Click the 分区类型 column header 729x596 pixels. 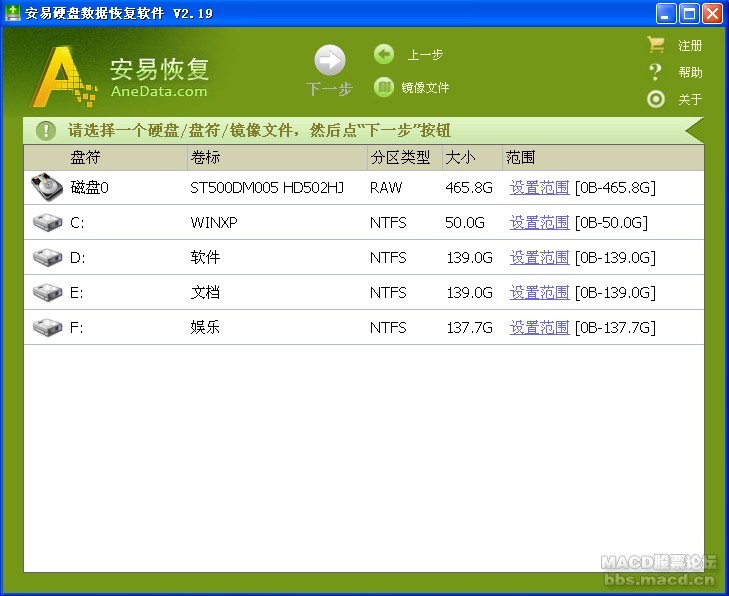coord(400,158)
